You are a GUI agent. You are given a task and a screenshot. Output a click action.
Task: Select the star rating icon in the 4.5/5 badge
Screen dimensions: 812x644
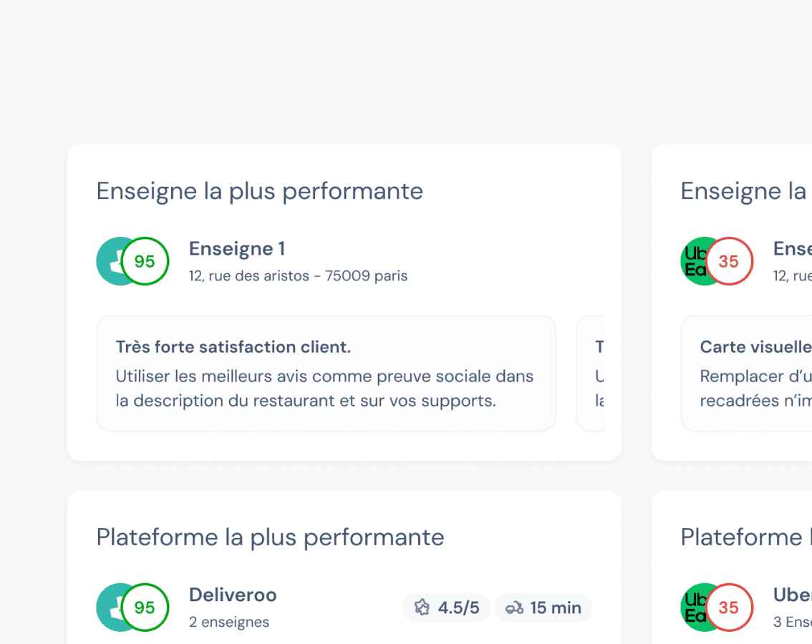coord(422,607)
